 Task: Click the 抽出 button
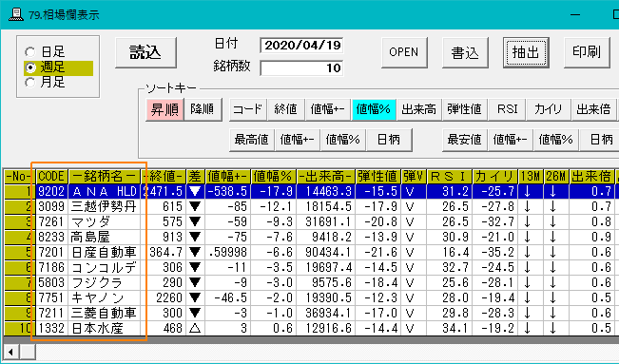(526, 52)
